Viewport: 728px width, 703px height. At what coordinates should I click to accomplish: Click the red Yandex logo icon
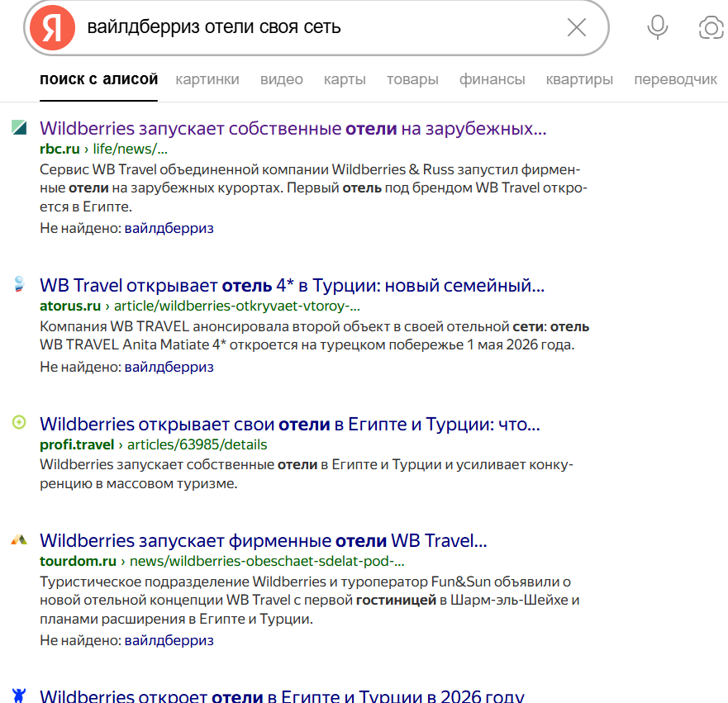(x=52, y=28)
